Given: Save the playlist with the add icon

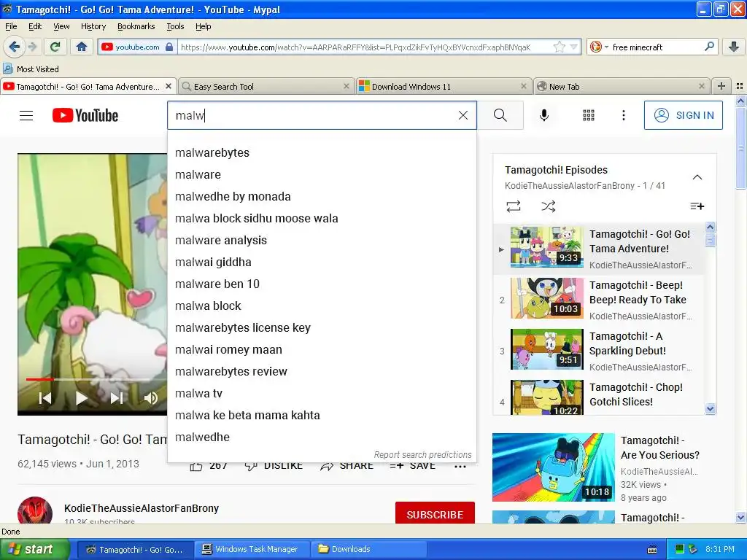Looking at the screenshot, I should (x=697, y=206).
